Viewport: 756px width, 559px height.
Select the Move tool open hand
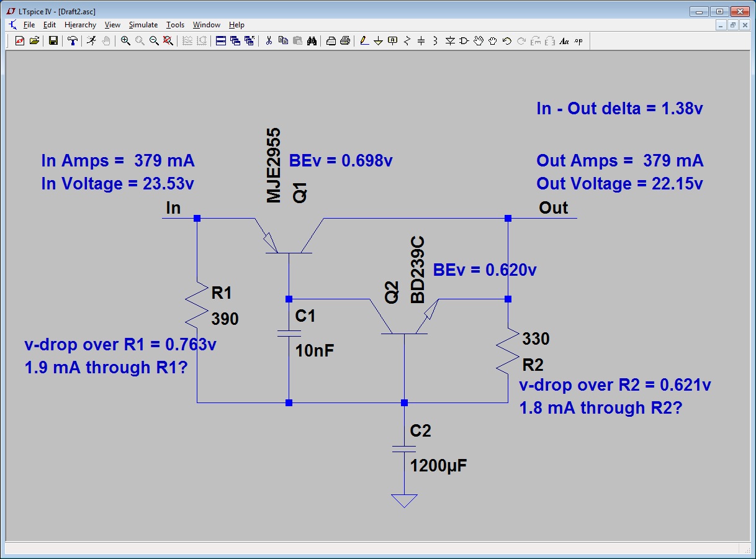point(479,41)
